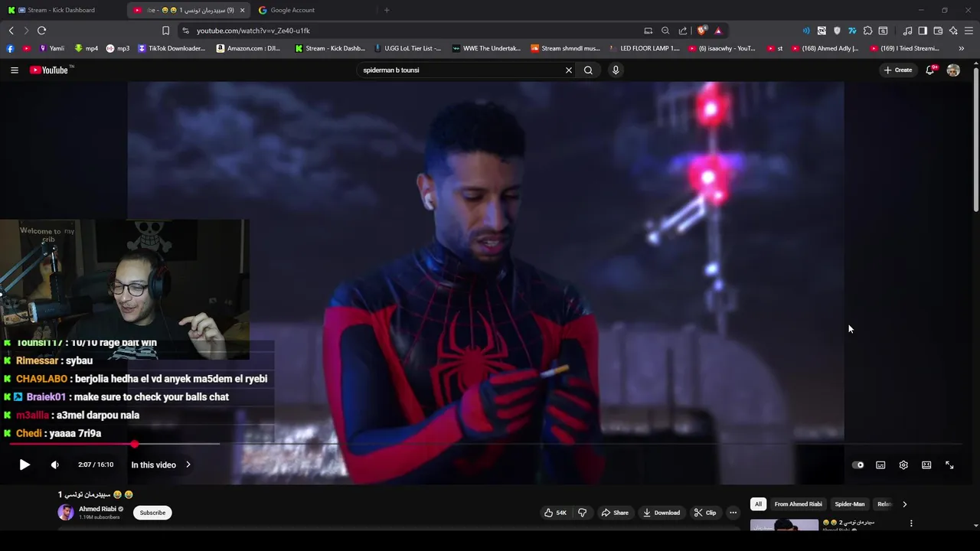This screenshot has height=551, width=980.
Task: Open the player settings gear
Action: click(x=903, y=465)
